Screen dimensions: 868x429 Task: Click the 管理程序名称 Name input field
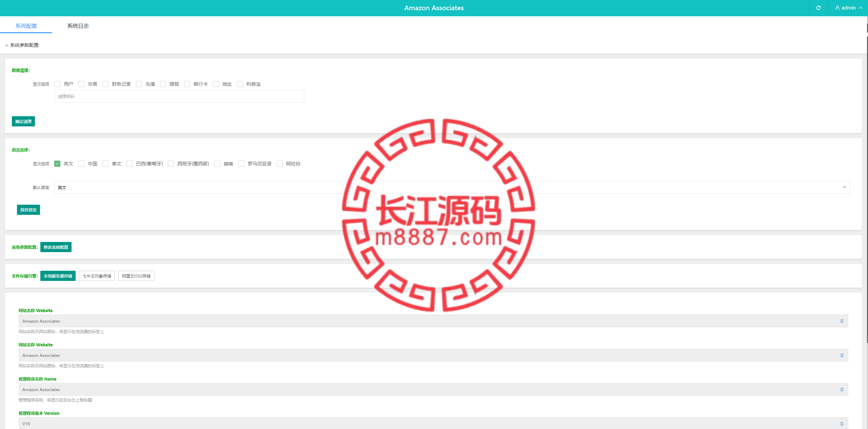[433, 389]
